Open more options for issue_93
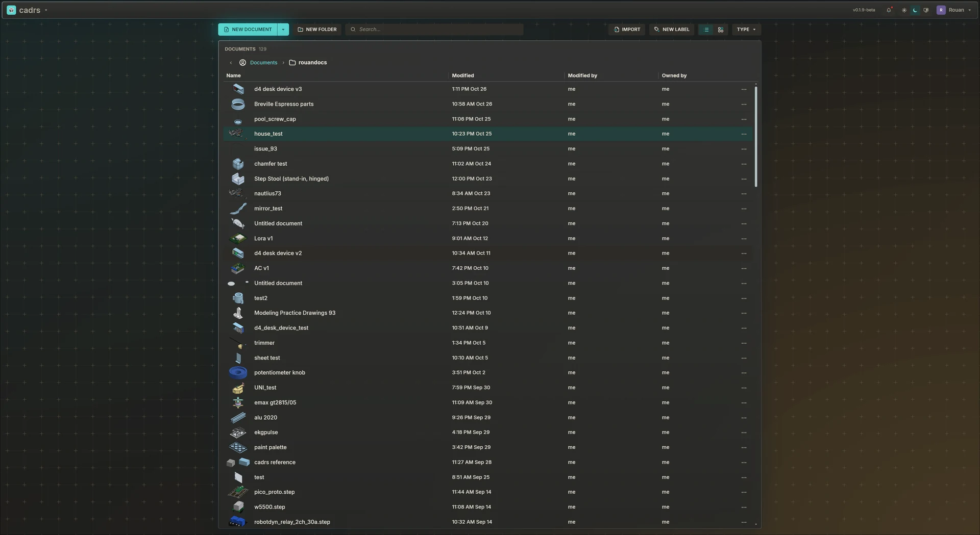The image size is (980, 535). (744, 149)
